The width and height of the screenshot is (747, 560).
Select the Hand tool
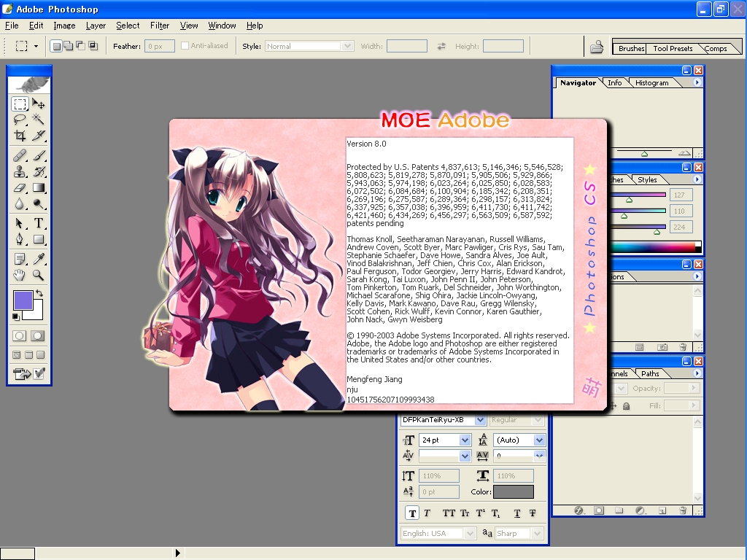point(20,275)
